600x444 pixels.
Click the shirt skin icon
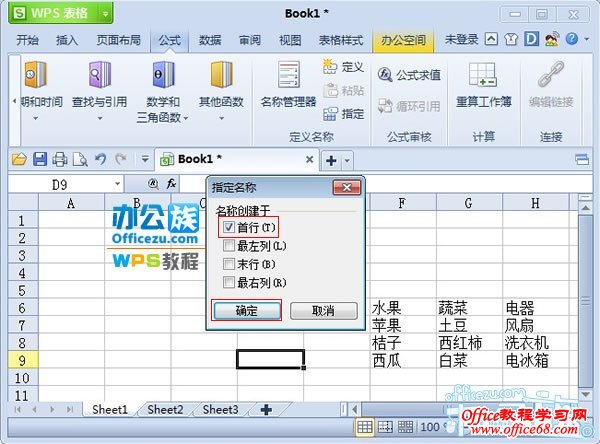511,39
